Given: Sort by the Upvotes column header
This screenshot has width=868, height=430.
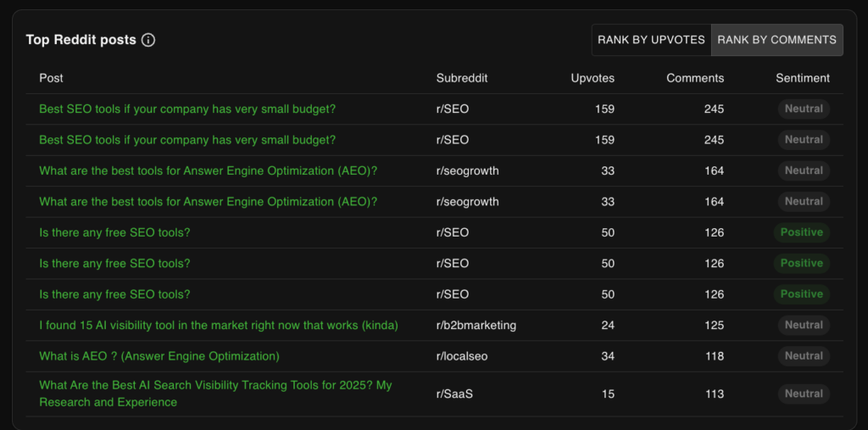Looking at the screenshot, I should [x=593, y=78].
